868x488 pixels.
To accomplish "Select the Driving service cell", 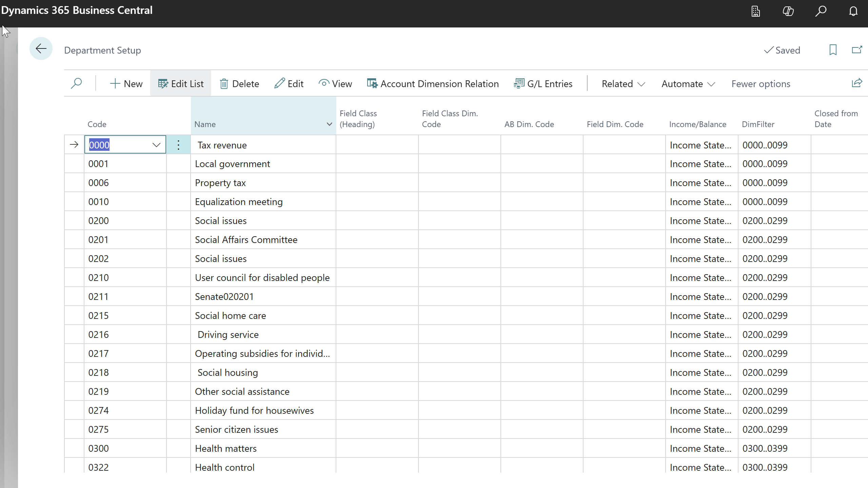I will [263, 335].
